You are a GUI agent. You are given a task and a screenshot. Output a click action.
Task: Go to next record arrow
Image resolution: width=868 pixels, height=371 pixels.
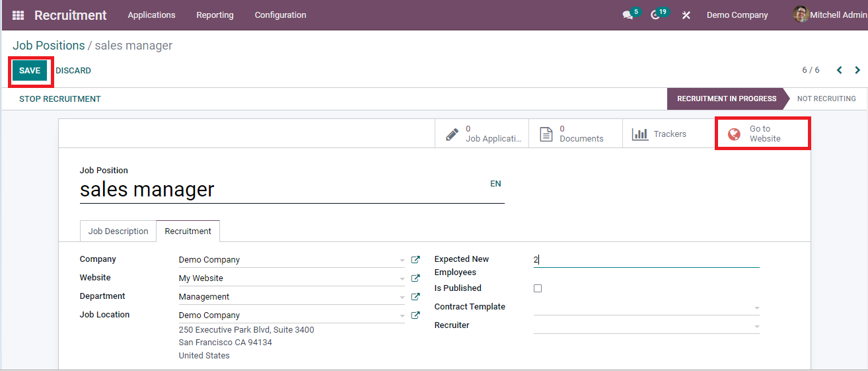(857, 70)
